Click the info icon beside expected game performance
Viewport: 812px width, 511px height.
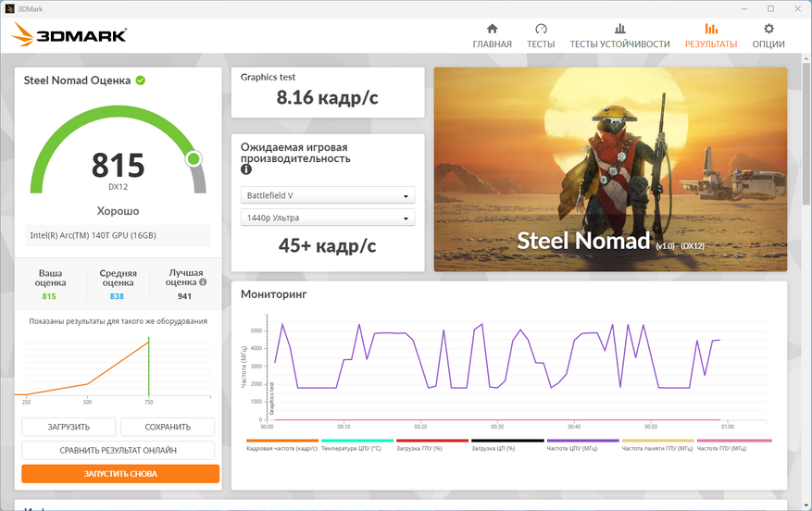click(246, 169)
